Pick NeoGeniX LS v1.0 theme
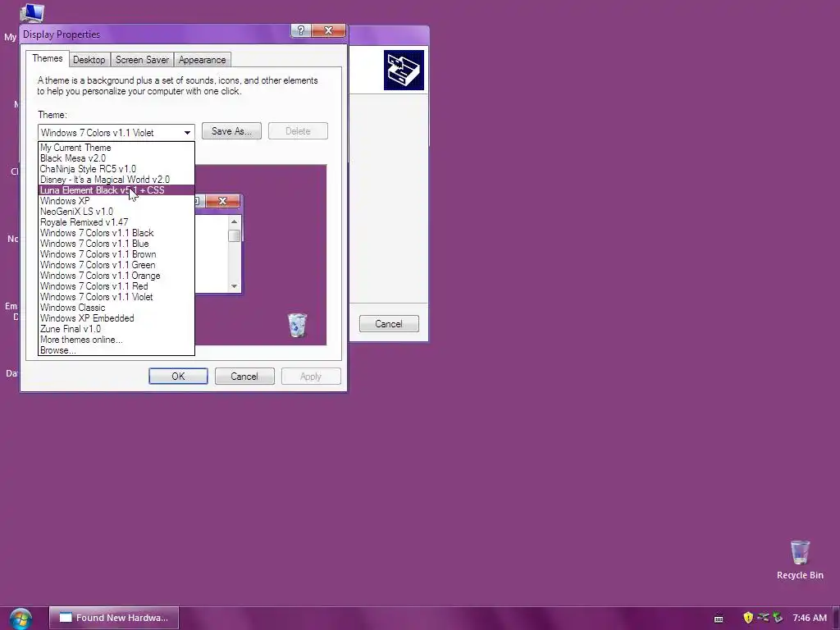The width and height of the screenshot is (840, 630). (x=116, y=212)
